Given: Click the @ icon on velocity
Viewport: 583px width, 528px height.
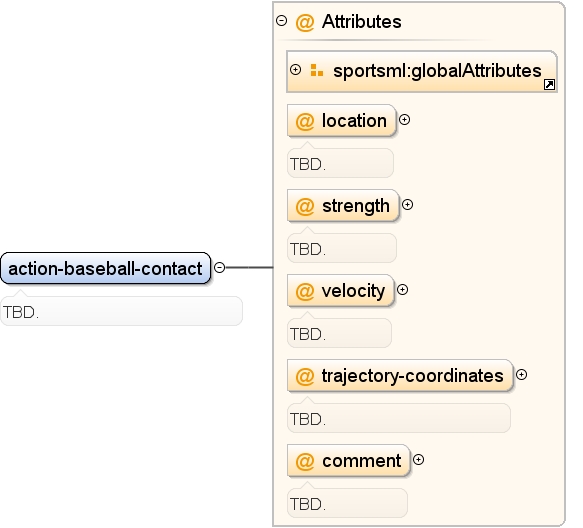Looking at the screenshot, I should [305, 292].
